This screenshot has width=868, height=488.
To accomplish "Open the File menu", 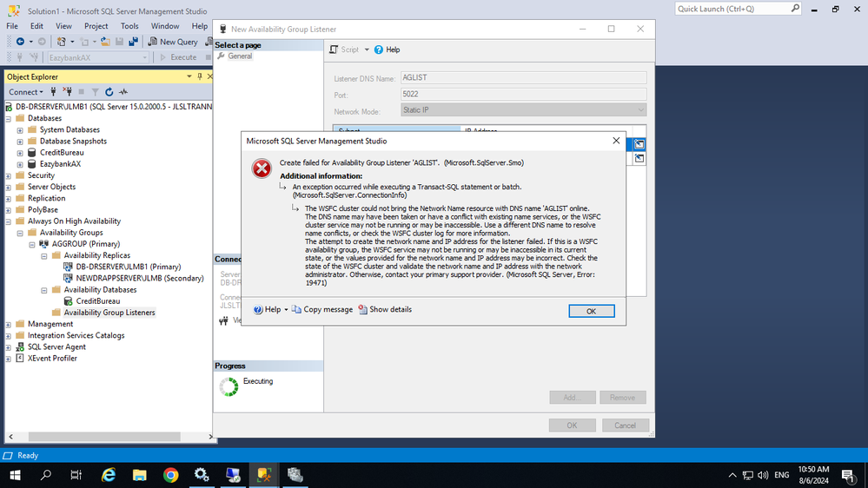I will point(12,26).
